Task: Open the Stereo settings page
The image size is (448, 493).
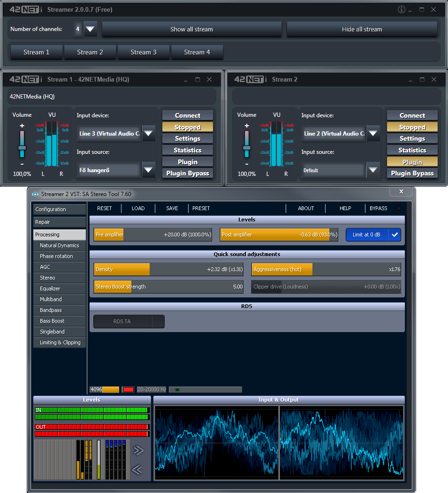Action: click(x=60, y=278)
